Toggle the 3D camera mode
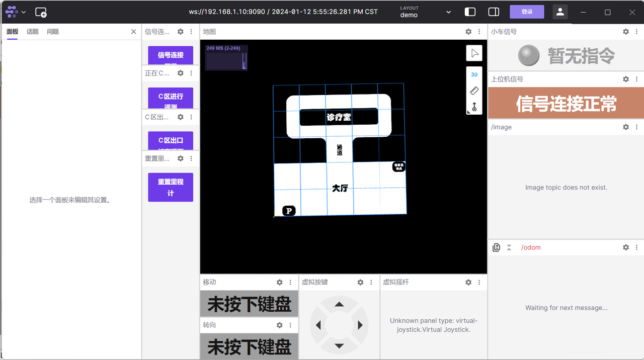Viewport: 644px width, 360px height. pyautogui.click(x=474, y=74)
